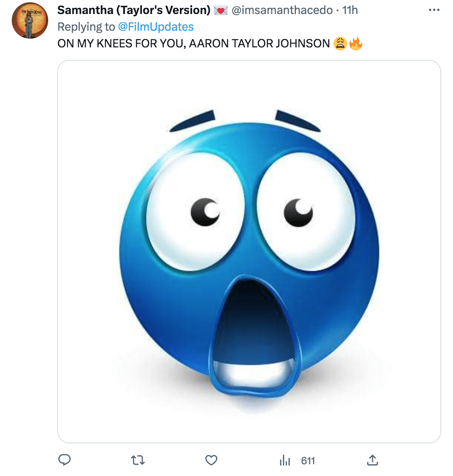Open Samantha's profile avatar picture

[x=30, y=21]
